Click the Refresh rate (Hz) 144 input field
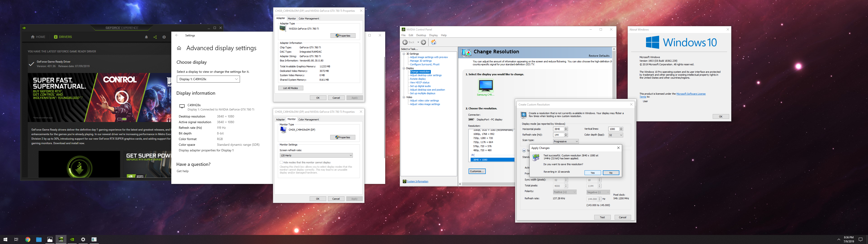Screen dimensions: 868x244 click(558, 135)
